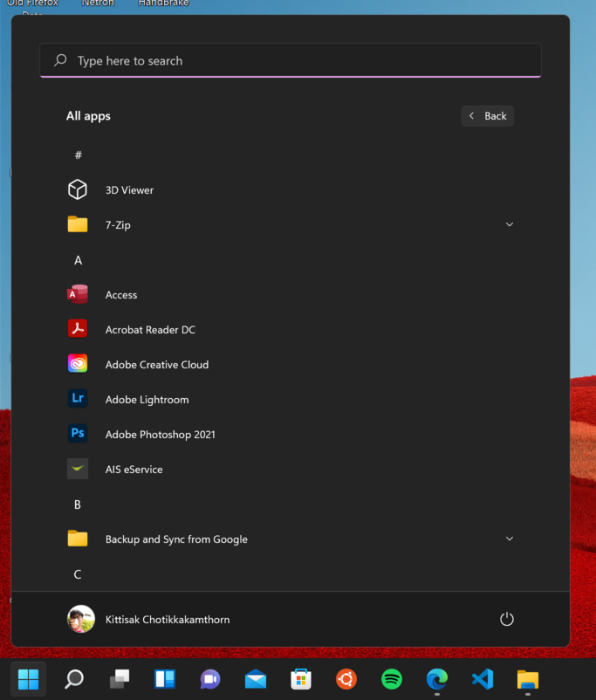Select the Adobe Lightroom text
Screen dimensions: 596x700
147,400
